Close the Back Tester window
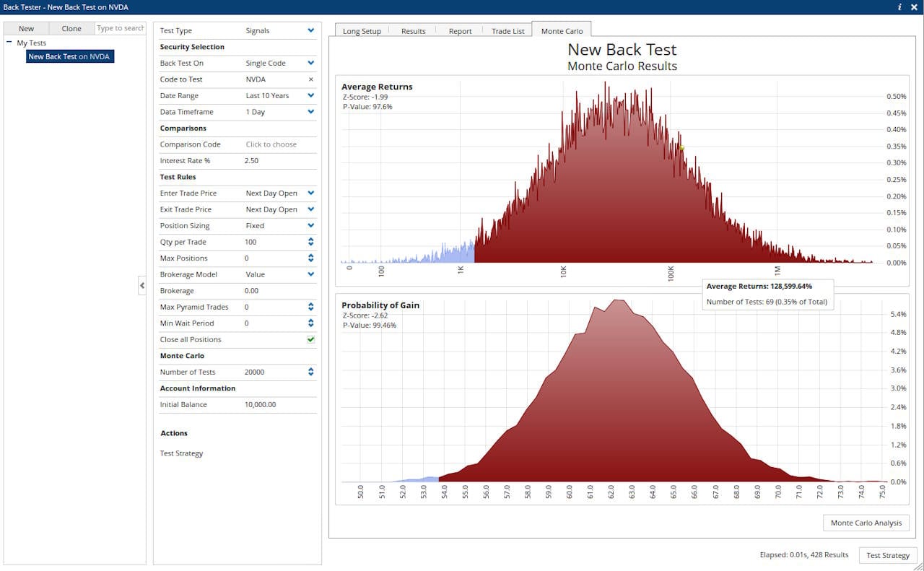This screenshot has width=924, height=571. (x=914, y=6)
